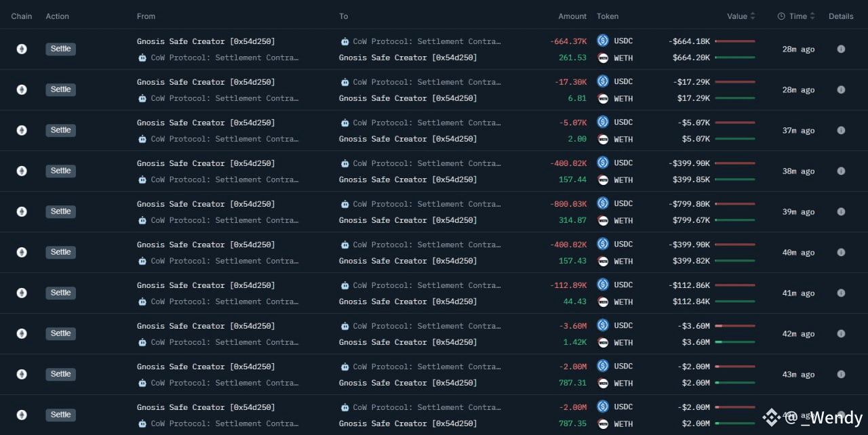Click the Amount column header
868x435 pixels.
(572, 16)
